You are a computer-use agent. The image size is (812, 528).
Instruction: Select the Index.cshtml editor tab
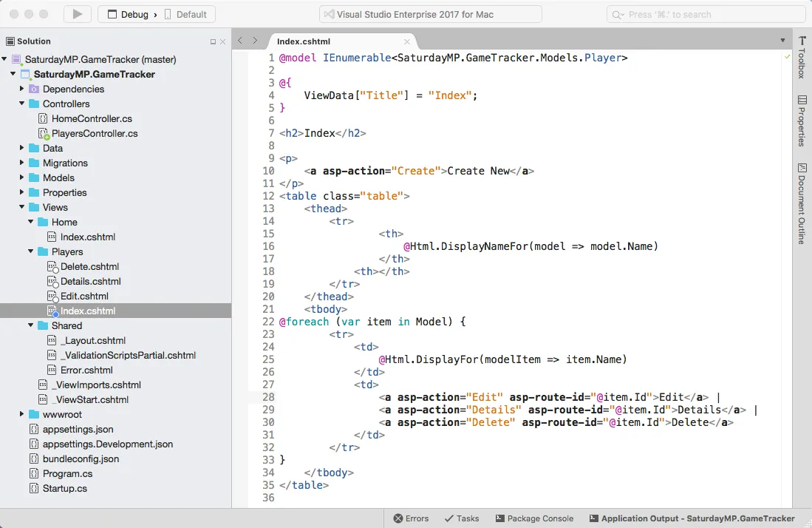coord(304,41)
